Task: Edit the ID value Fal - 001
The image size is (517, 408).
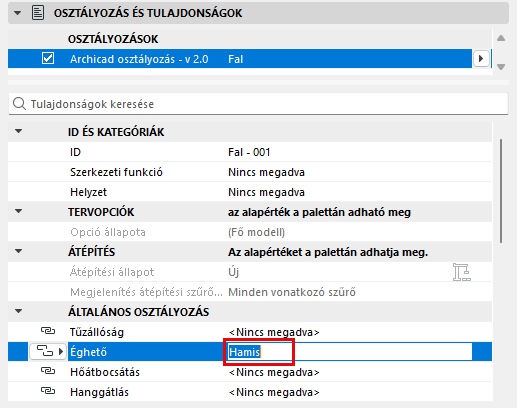Action: pos(249,152)
